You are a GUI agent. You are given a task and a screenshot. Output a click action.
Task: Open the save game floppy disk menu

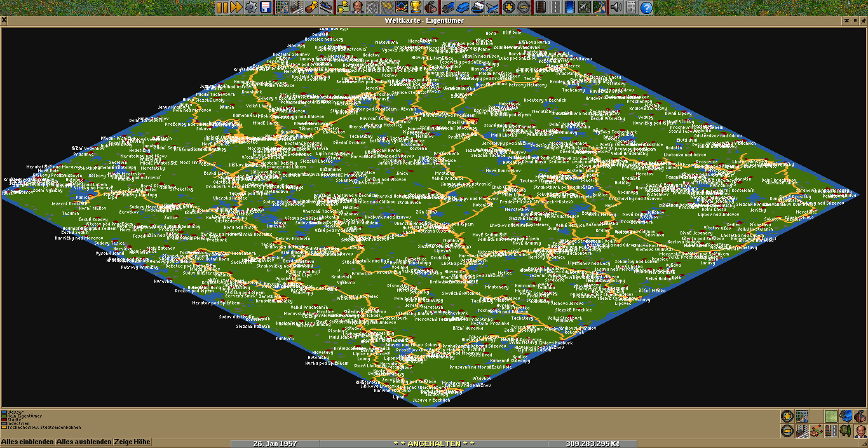(x=266, y=8)
